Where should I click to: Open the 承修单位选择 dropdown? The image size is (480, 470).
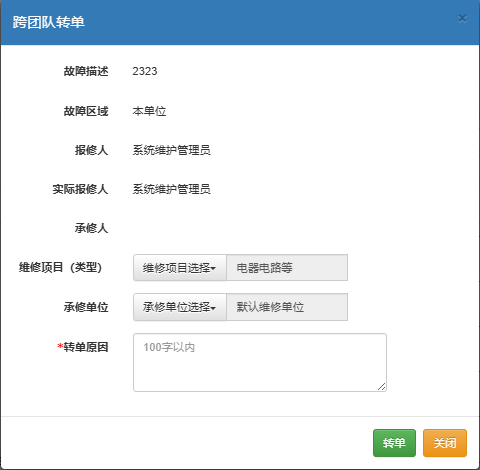click(x=180, y=307)
